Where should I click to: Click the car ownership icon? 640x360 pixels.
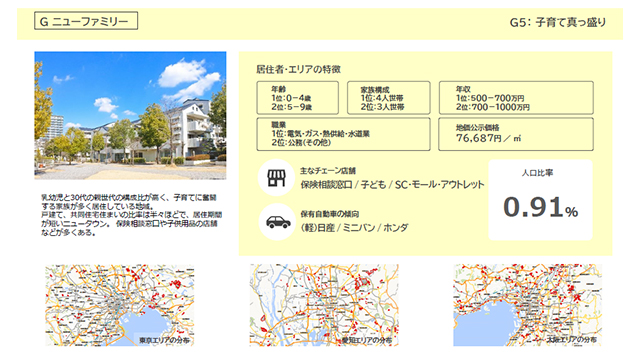[277, 222]
